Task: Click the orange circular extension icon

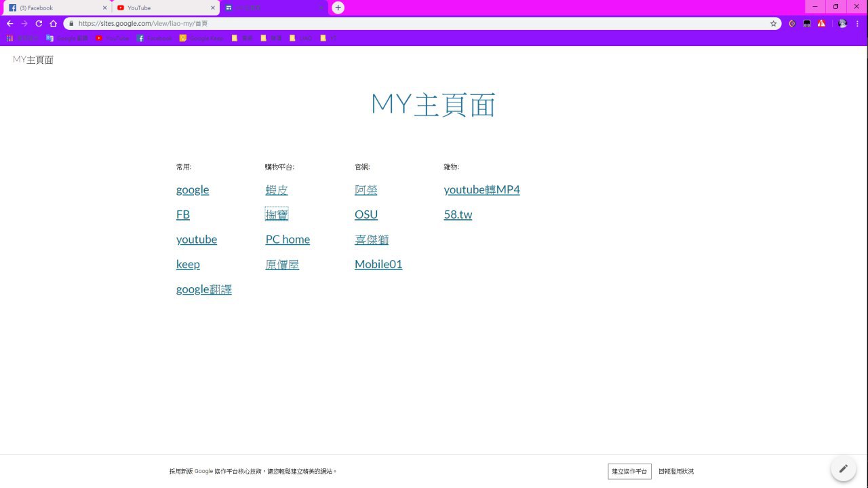Action: (x=792, y=23)
